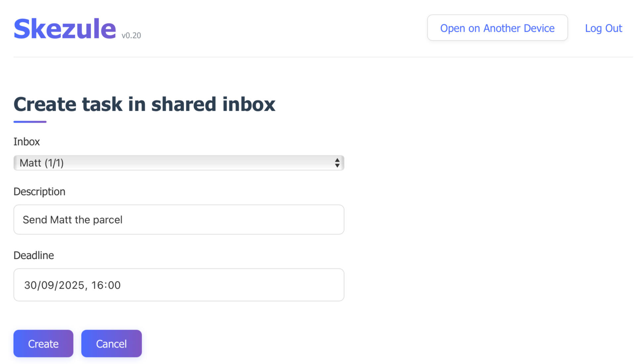Viewport: 644px width, 364px height.
Task: Click the purple underline beneath the heading
Action: pyautogui.click(x=30, y=122)
